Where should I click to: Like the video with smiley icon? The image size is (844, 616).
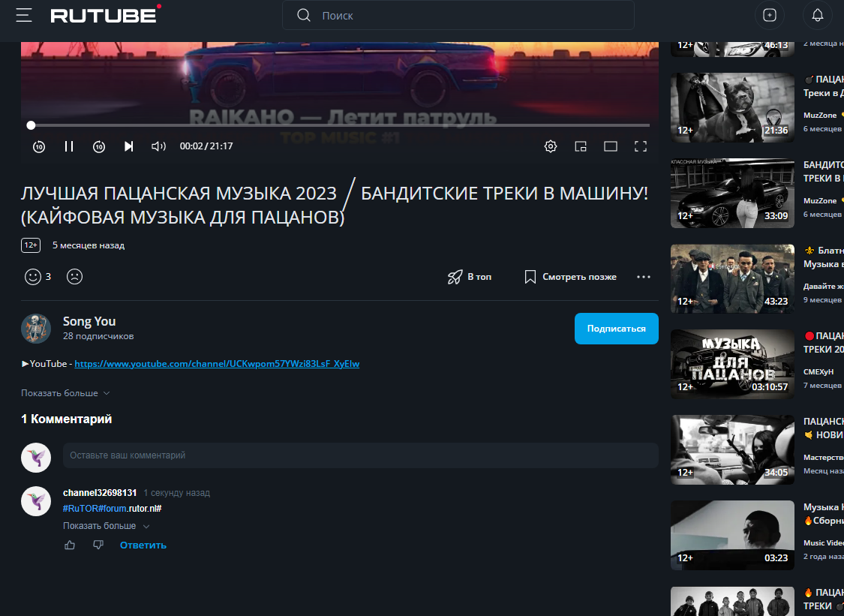[x=33, y=277]
